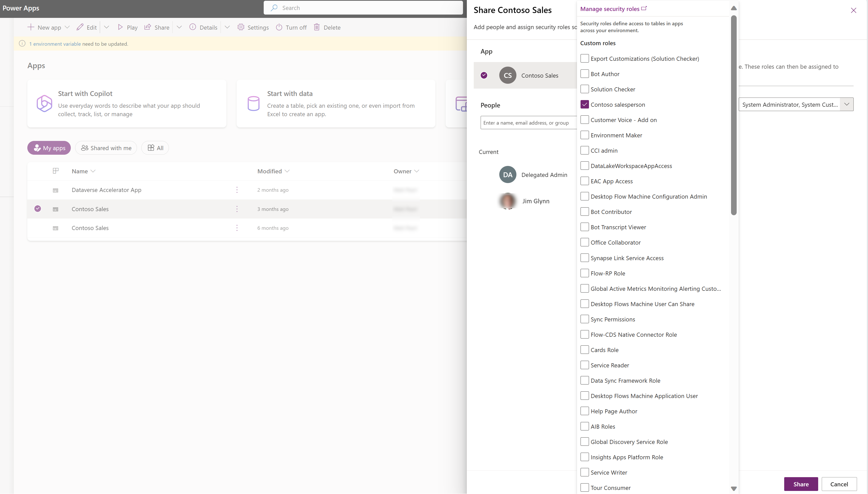Open Settings gear in command bar
This screenshot has height=494, width=868.
pos(241,27)
